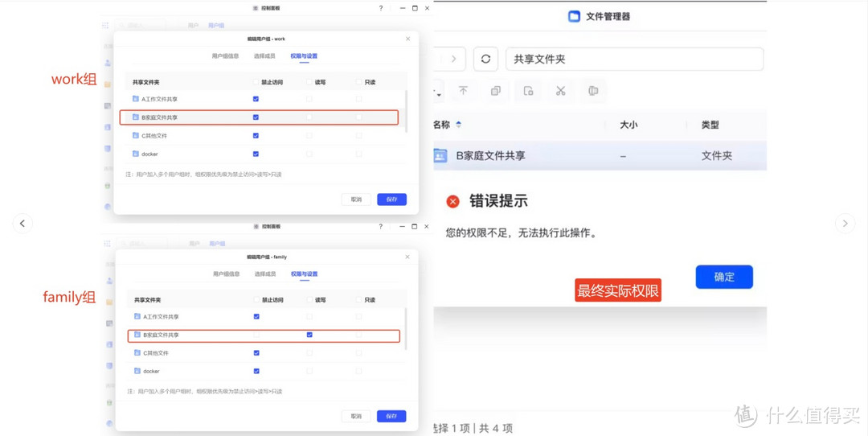
Task: Toggle 只读 header checkbox in family dialog
Action: tap(358, 300)
